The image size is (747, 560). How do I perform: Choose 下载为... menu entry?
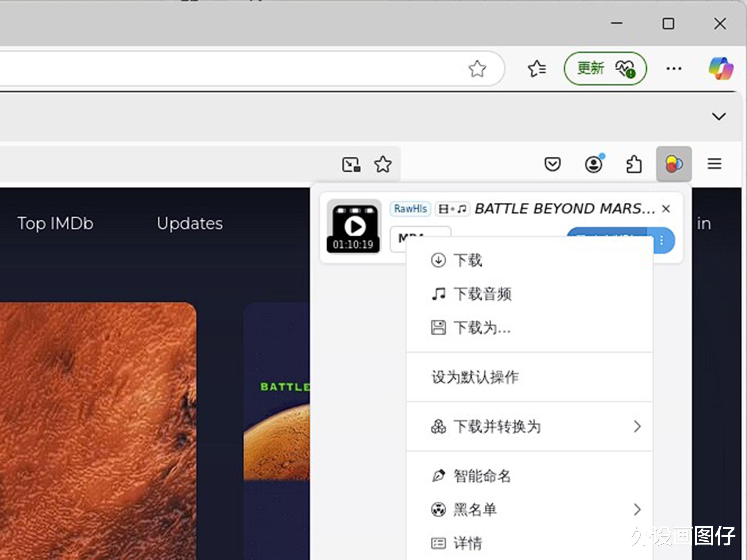[x=481, y=328]
